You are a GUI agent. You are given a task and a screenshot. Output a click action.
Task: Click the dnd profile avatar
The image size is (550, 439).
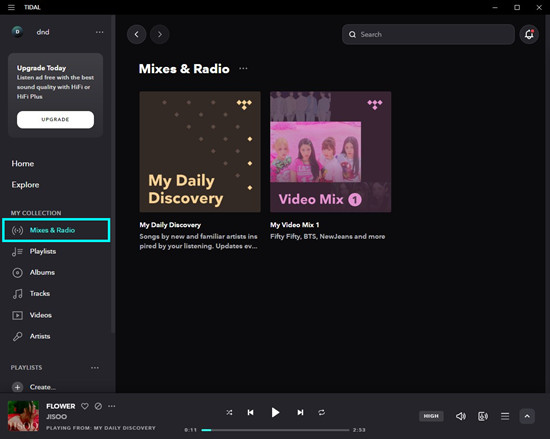(18, 32)
